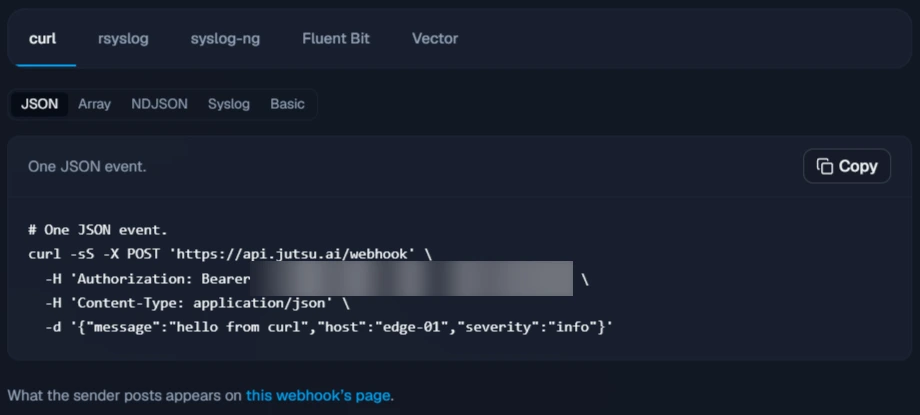Viewport: 920px width, 415px height.
Task: Click the blurred Bearer token
Action: (x=411, y=279)
